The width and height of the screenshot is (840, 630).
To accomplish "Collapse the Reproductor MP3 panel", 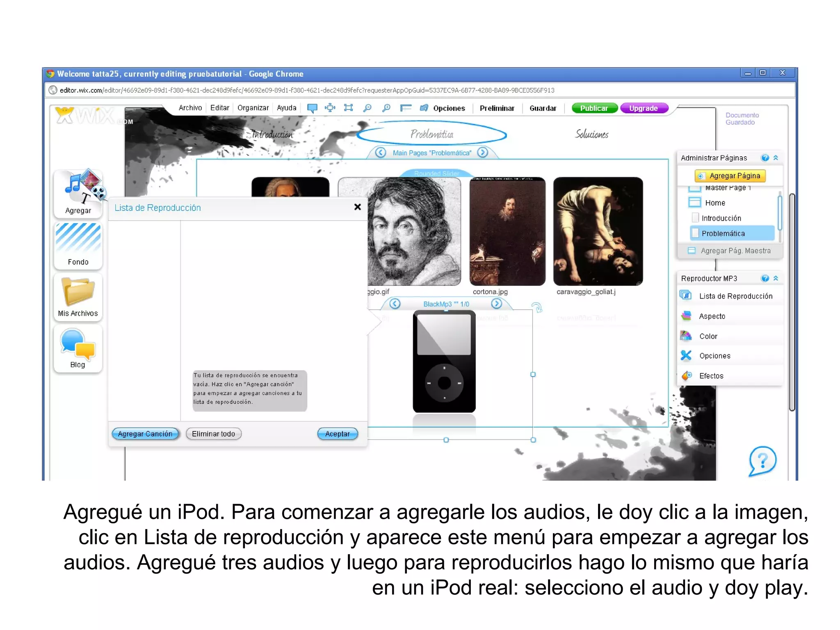I will pos(776,278).
